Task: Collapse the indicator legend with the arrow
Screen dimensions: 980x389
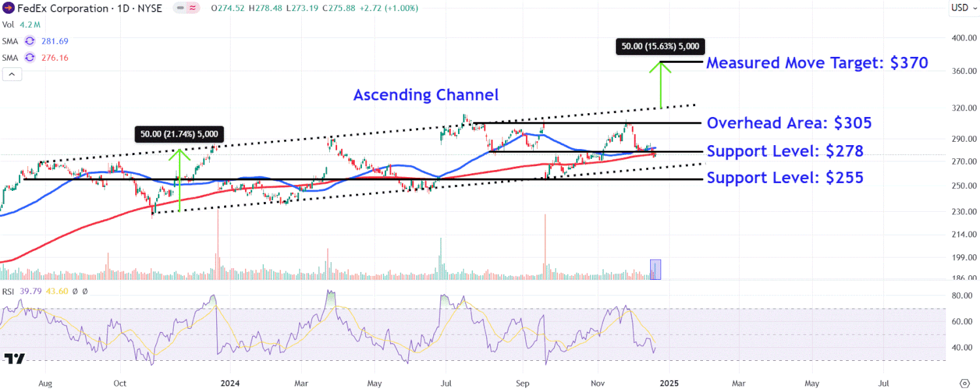Action: pyautogui.click(x=11, y=75)
